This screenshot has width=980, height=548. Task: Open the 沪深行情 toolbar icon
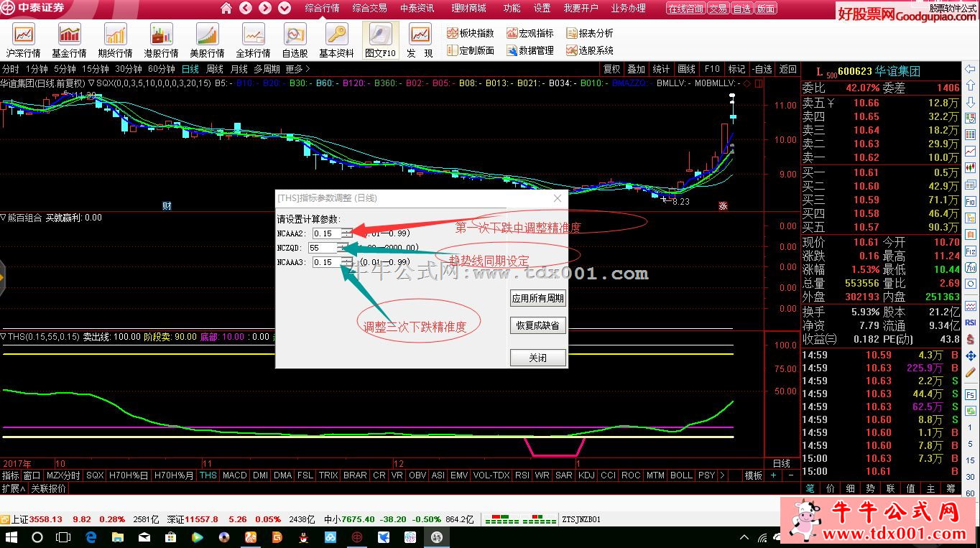pyautogui.click(x=24, y=41)
